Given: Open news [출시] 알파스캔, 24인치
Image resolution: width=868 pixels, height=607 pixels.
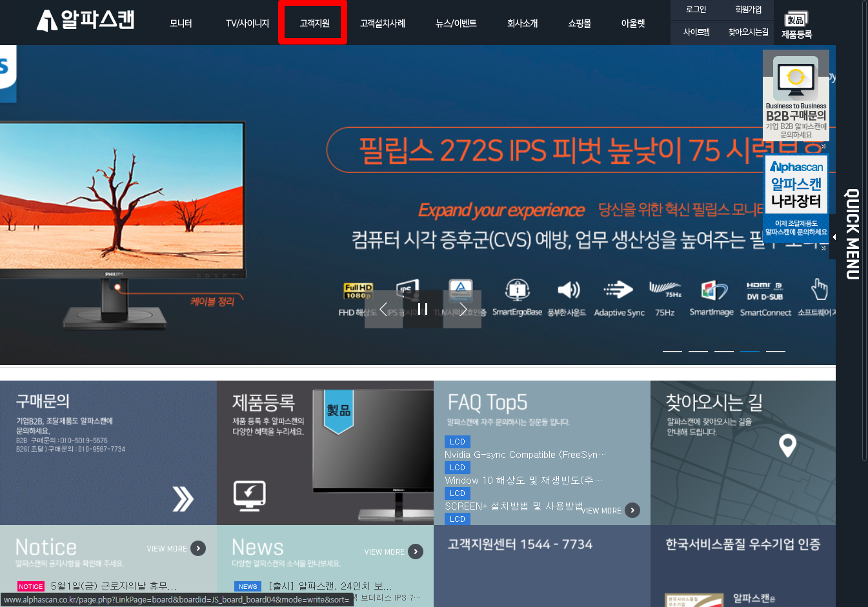Looking at the screenshot, I should (330, 586).
